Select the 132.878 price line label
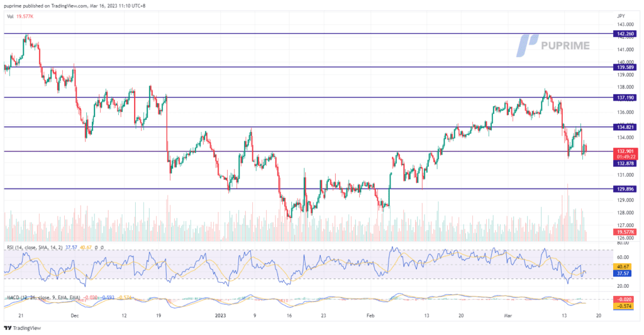The width and height of the screenshot is (644, 335). (x=625, y=163)
